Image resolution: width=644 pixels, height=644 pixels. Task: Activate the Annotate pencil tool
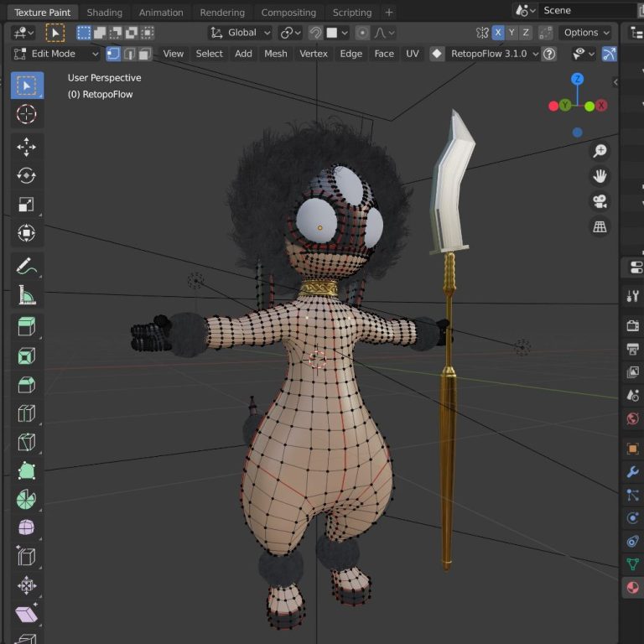point(27,267)
